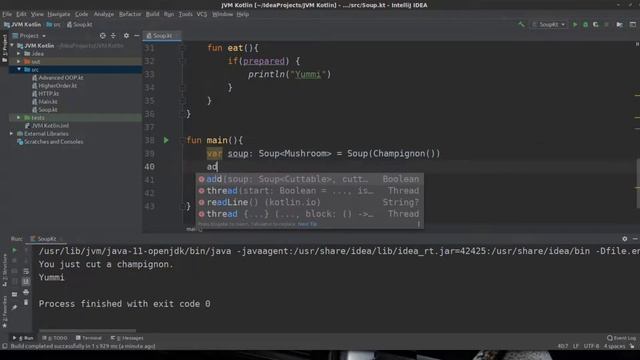Open the Refactor menu

point(130,14)
